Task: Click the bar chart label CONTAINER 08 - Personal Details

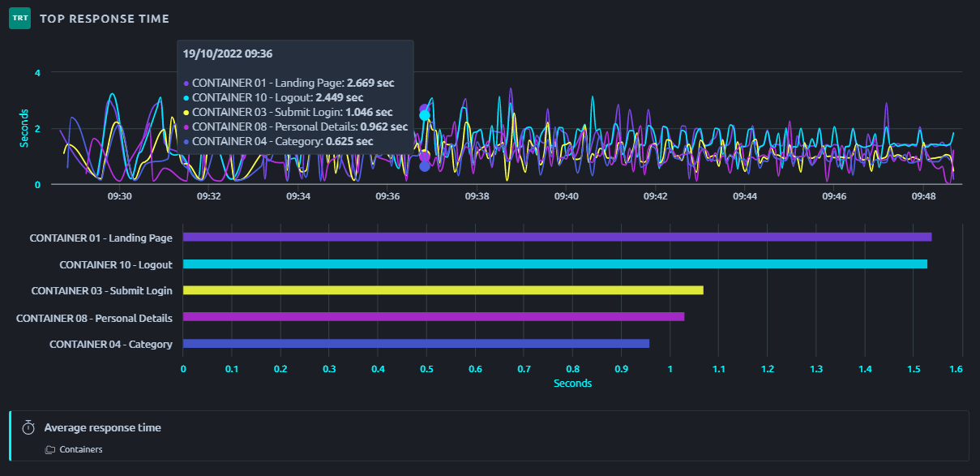Action: point(94,317)
